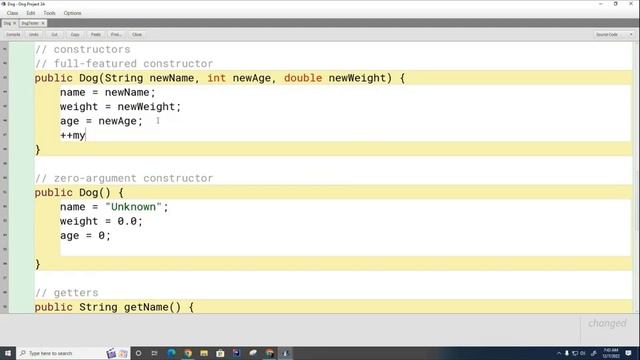This screenshot has height=360, width=640.
Task: Click the Paste button
Action: [x=96, y=35]
